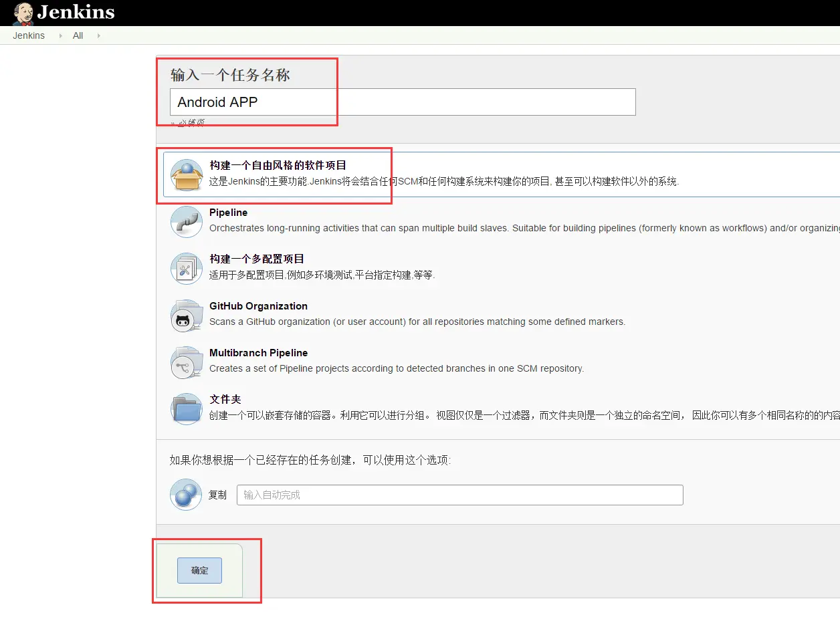
Task: Click the 如果你想根据一个已经存在的任务创建 hint text
Action: [x=310, y=460]
